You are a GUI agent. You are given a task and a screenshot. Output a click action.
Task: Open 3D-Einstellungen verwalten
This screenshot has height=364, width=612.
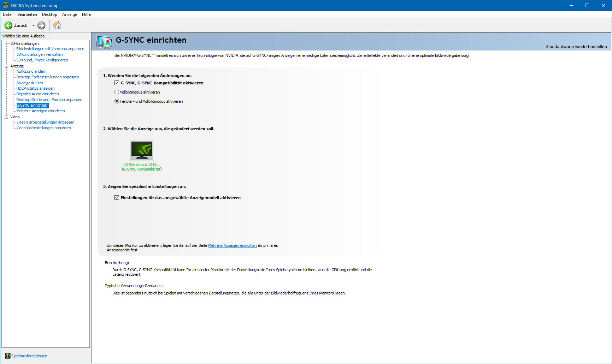[x=40, y=54]
